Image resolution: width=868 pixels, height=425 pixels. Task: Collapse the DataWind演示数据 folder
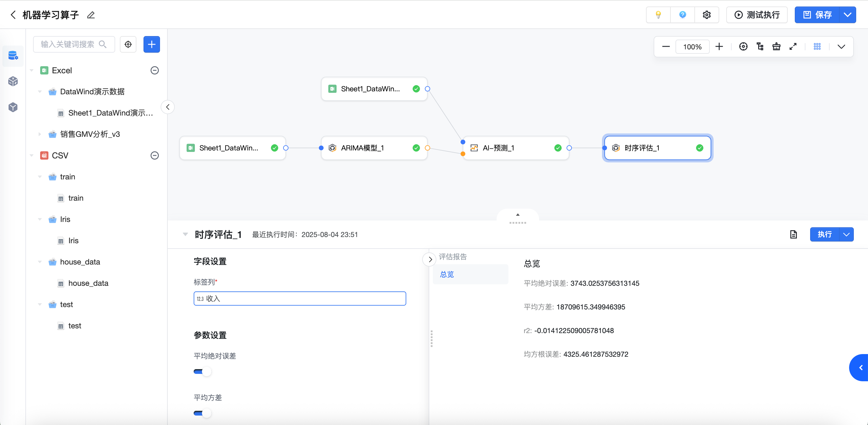40,92
